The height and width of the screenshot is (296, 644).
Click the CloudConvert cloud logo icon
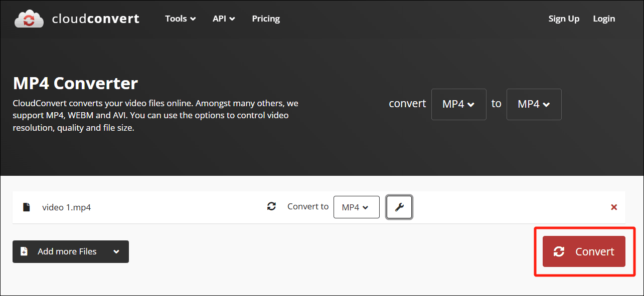pos(30,19)
